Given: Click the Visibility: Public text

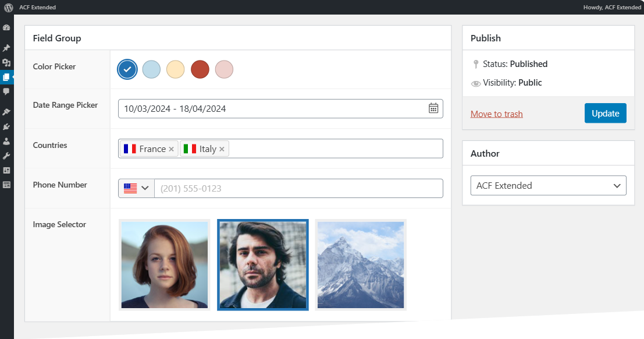Looking at the screenshot, I should (512, 83).
